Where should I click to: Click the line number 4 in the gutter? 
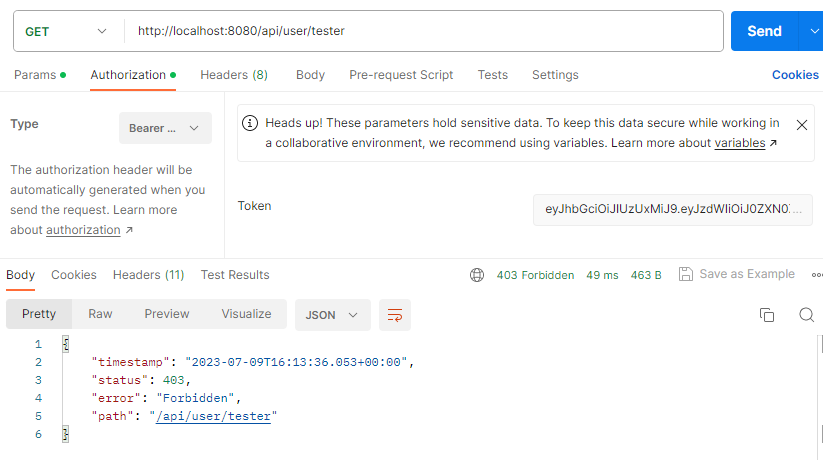38,398
